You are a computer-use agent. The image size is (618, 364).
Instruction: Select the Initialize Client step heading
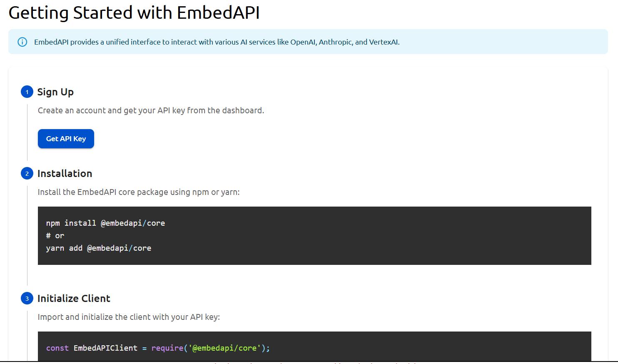pos(74,299)
